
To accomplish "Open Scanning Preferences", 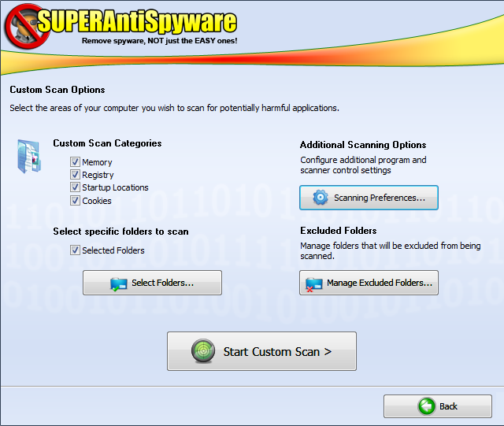I will point(369,198).
